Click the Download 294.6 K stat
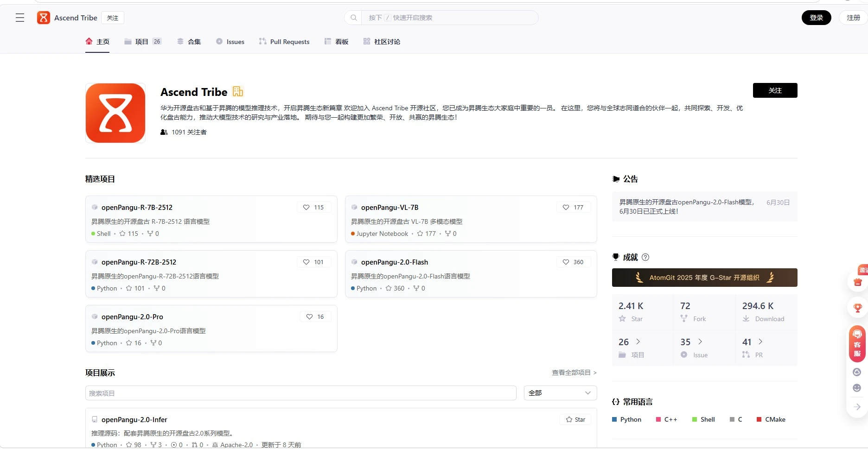 tap(766, 312)
